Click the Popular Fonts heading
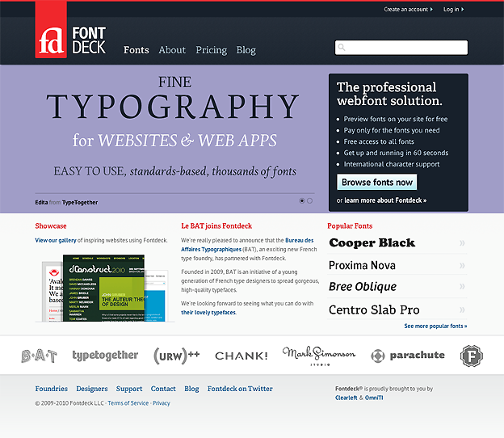Screen dimensions: 504x438 pos(350,225)
